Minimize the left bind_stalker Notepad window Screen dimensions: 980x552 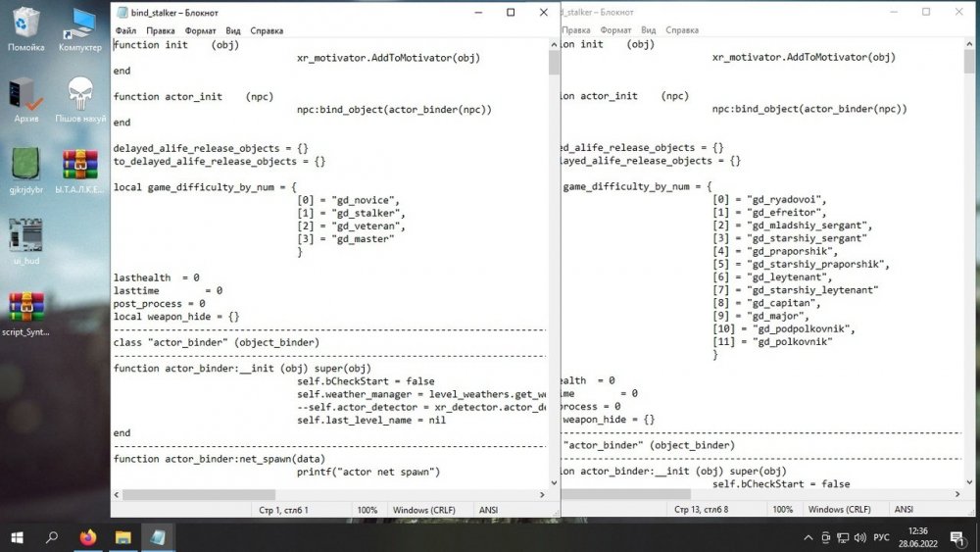479,13
